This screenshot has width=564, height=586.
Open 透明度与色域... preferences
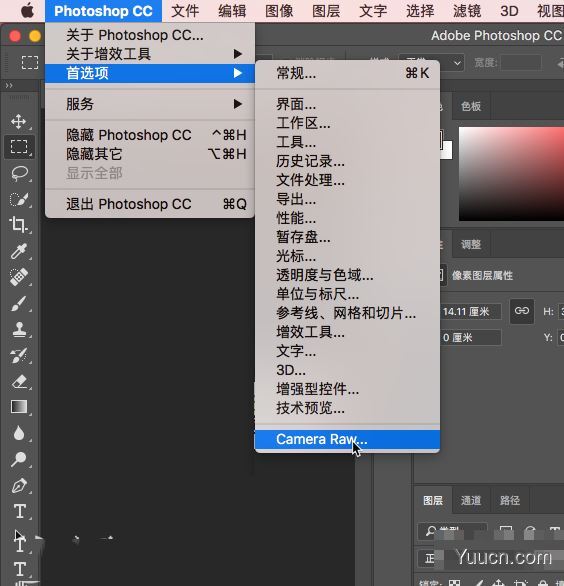(x=347, y=275)
